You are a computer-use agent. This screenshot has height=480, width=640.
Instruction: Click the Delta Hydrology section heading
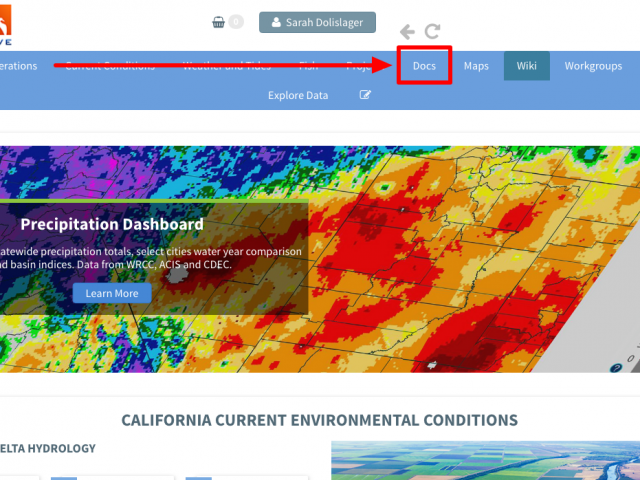[x=48, y=448]
